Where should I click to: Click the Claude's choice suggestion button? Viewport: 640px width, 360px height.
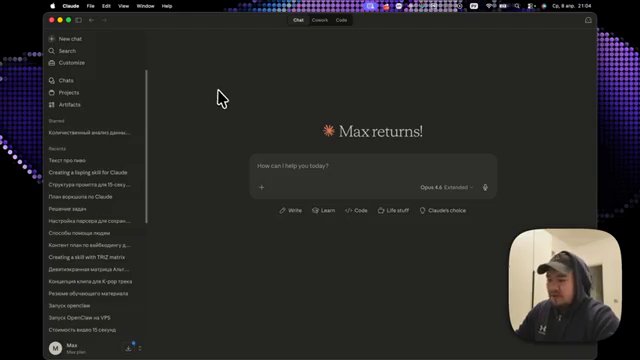tap(443, 211)
